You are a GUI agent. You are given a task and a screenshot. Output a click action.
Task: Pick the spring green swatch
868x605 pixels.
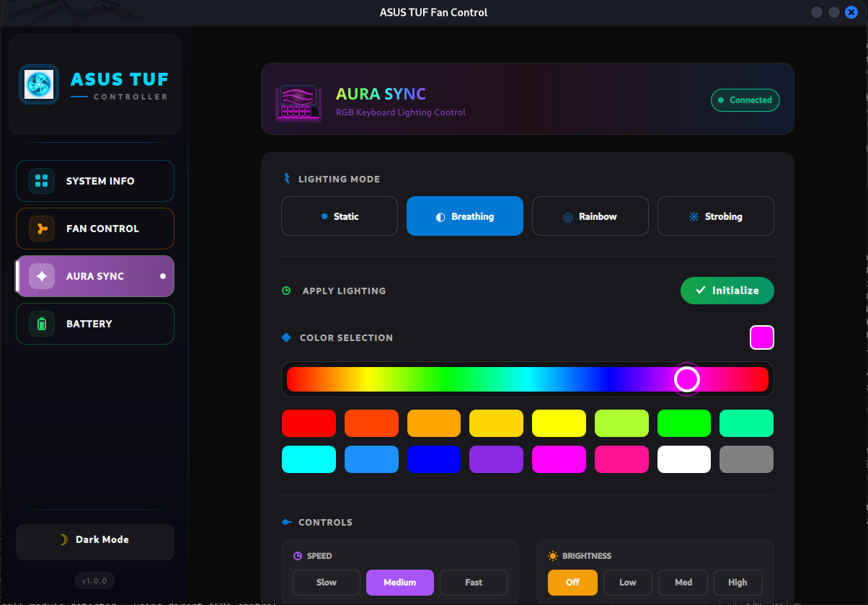[x=746, y=423]
